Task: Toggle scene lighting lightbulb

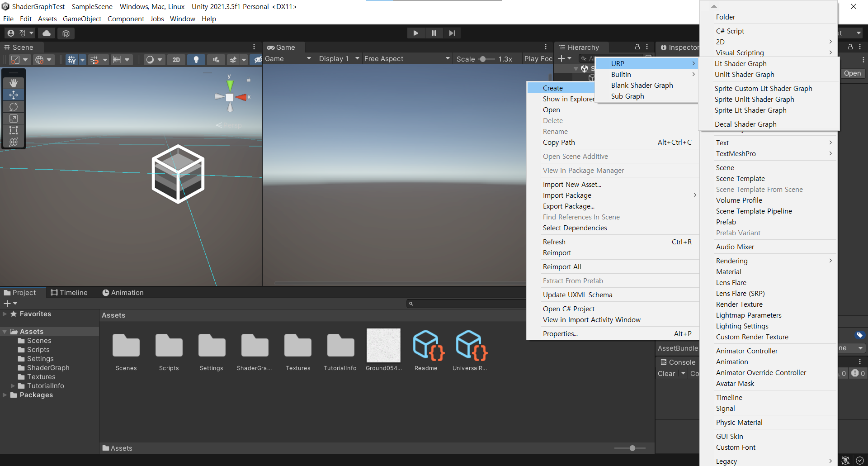Action: (x=196, y=59)
